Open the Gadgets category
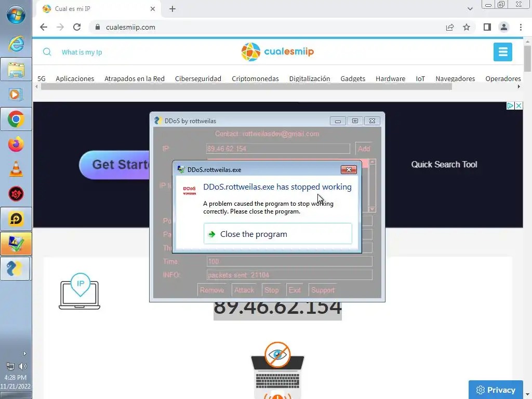532x399 pixels. click(x=353, y=79)
